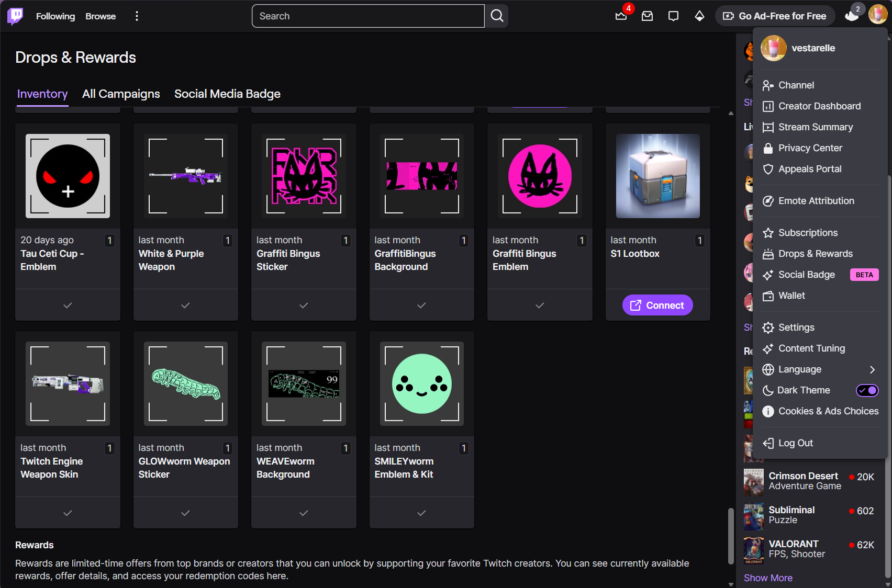This screenshot has height=588, width=892.
Task: Open the Social Media Badge tab
Action: pos(227,94)
